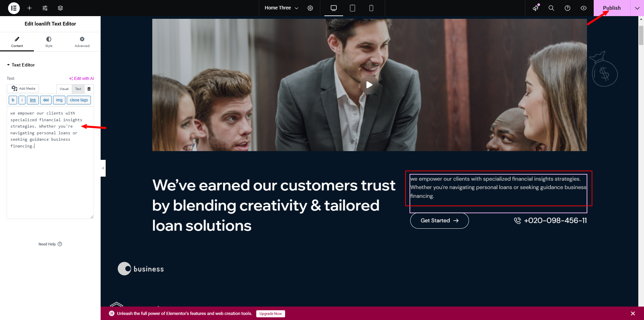The height and width of the screenshot is (320, 644).
Task: Open the Finder search icon
Action: (551, 8)
